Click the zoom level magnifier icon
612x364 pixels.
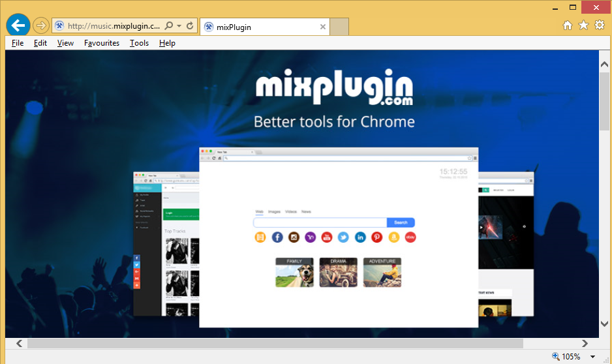click(555, 356)
